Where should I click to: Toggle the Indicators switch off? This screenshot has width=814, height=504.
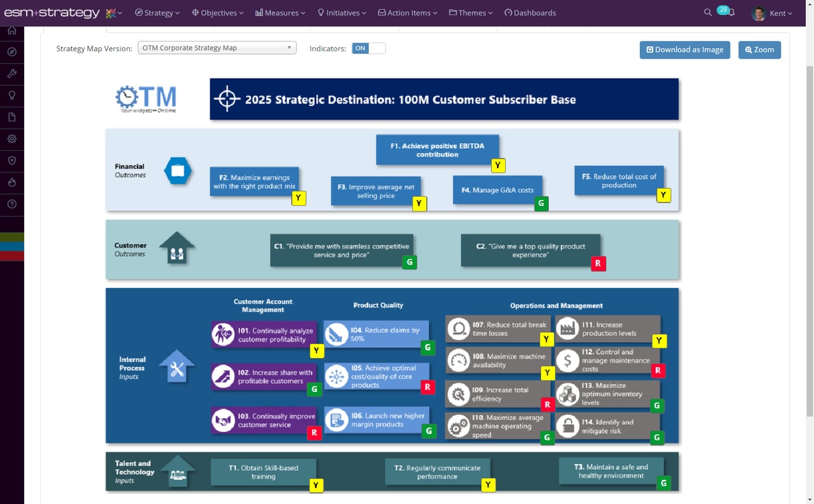[x=368, y=48]
